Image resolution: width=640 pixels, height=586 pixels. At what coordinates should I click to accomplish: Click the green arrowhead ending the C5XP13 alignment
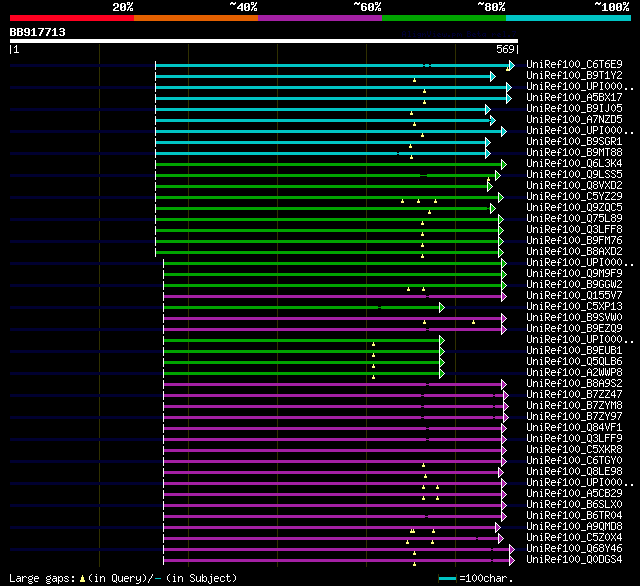pyautogui.click(x=442, y=307)
